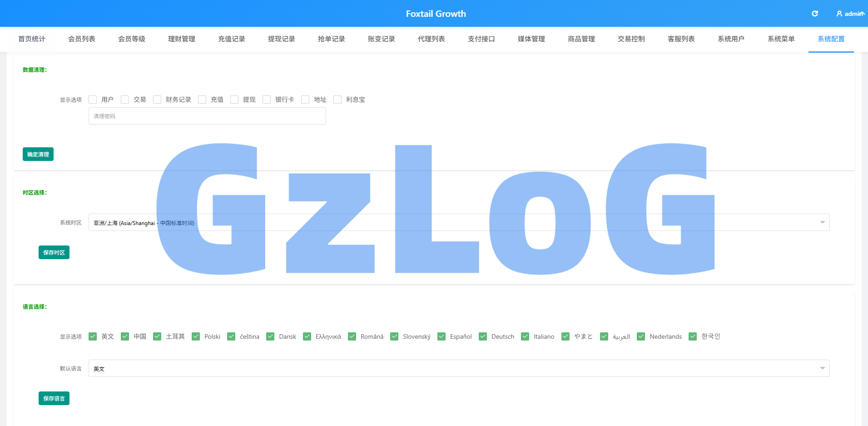Uncheck the Nederlands language checkbox
868x426 pixels.
(641, 336)
